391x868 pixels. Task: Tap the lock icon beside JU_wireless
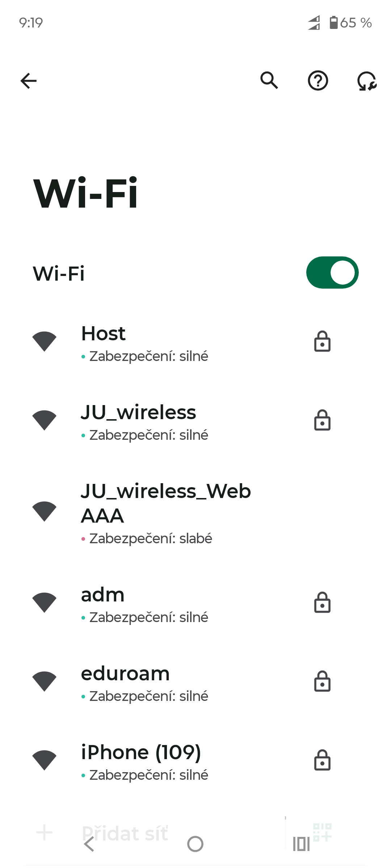(322, 420)
